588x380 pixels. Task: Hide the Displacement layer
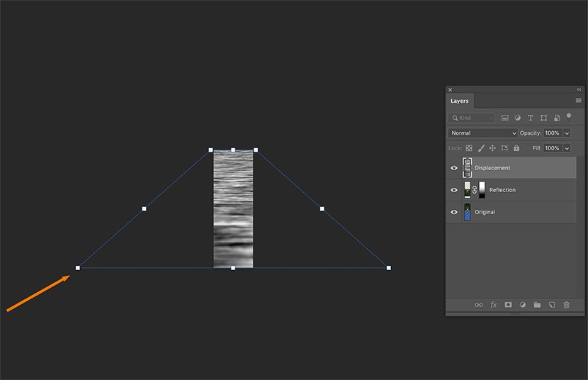pos(454,168)
